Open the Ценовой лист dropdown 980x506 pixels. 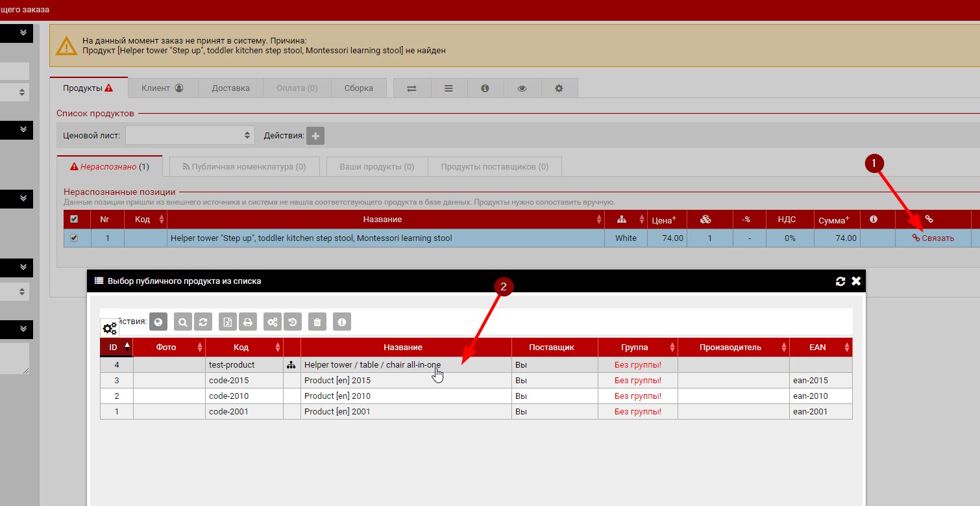pos(189,135)
